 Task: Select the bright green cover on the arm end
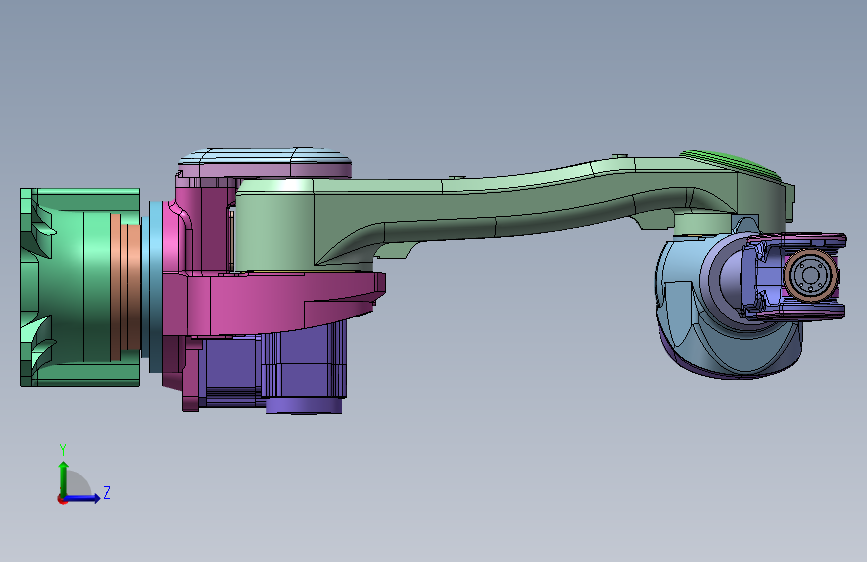pyautogui.click(x=733, y=164)
